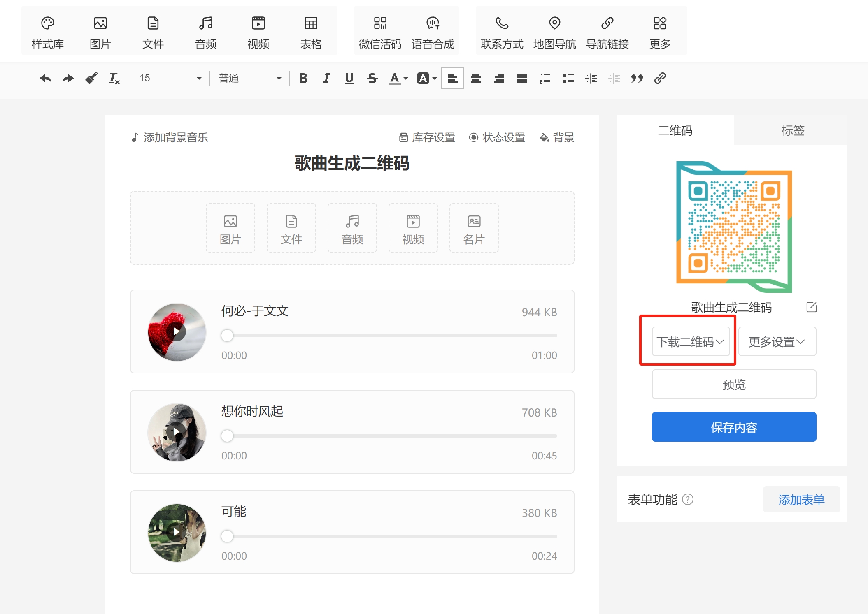Insert a file via top 文件 tool
868x614 pixels.
(x=153, y=33)
